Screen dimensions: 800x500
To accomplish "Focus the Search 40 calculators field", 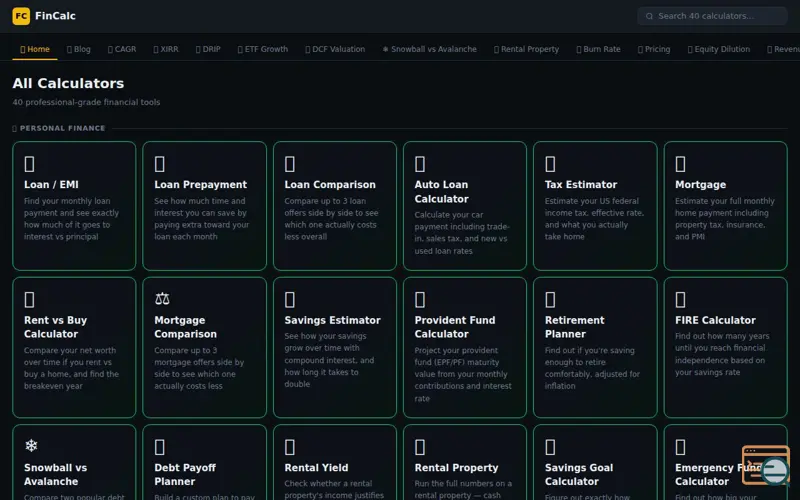I will point(712,16).
